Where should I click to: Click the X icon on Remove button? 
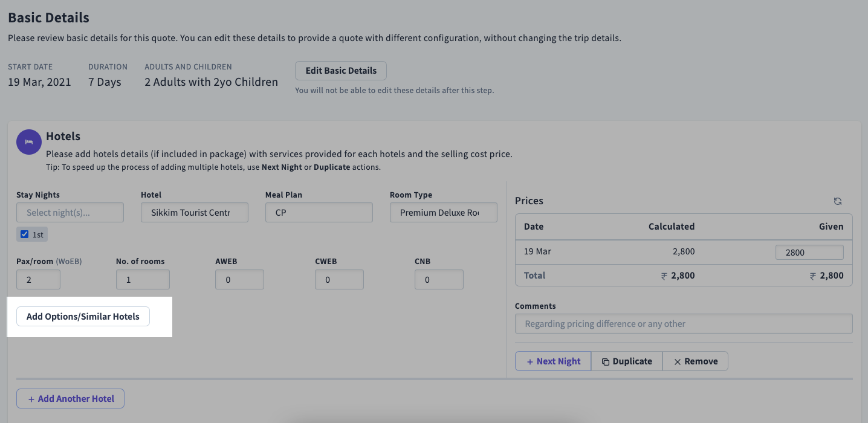coord(677,361)
